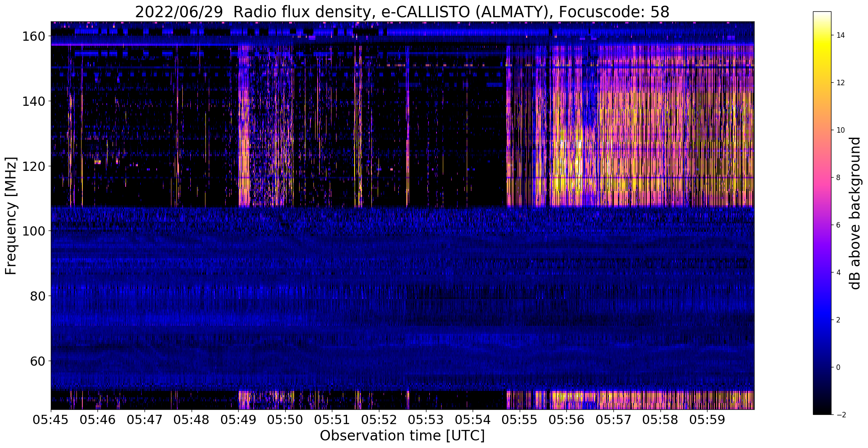Click the plot title mentioning e-CALLISTO (ALMATY)
The image size is (868, 448).
click(402, 12)
